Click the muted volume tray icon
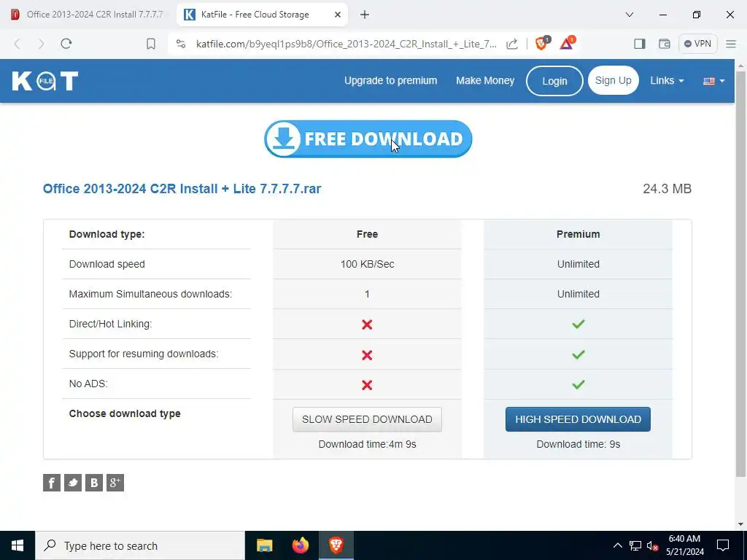This screenshot has width=747, height=560. tap(653, 545)
